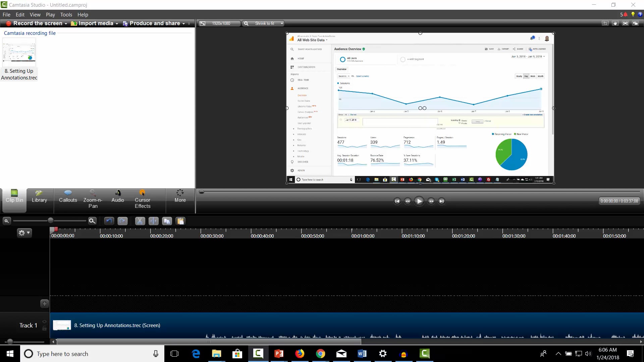The width and height of the screenshot is (644, 362).
Task: Expand Record the screen dropdown arrow
Action: pyautogui.click(x=66, y=24)
